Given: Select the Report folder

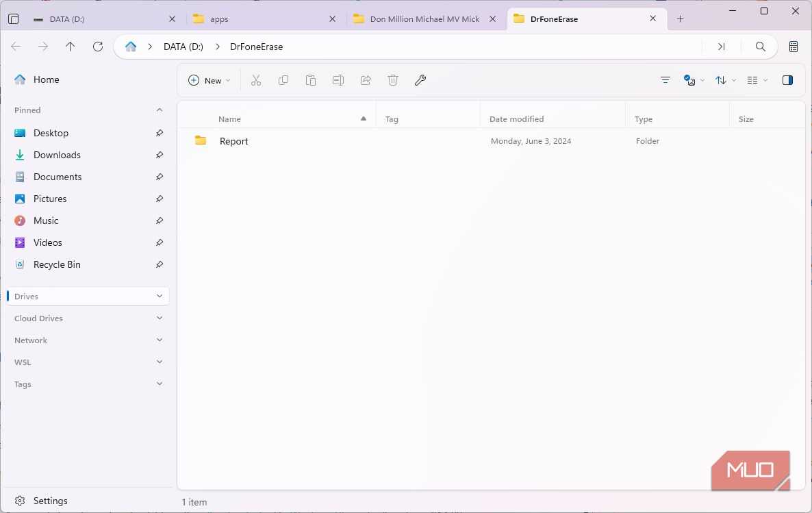Looking at the screenshot, I should [x=491, y=141].
